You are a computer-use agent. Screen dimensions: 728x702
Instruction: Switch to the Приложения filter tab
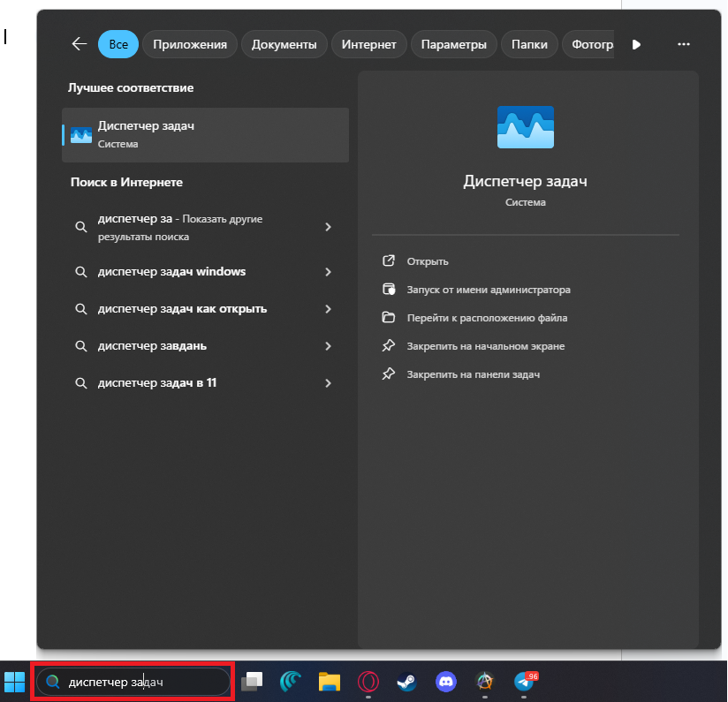190,44
